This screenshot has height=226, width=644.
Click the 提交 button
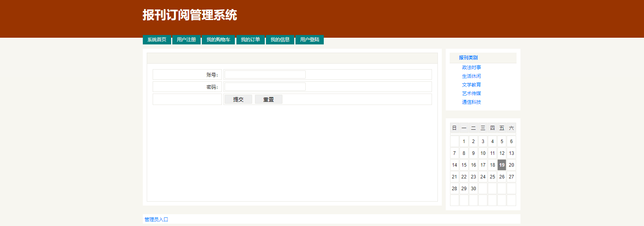click(x=238, y=99)
